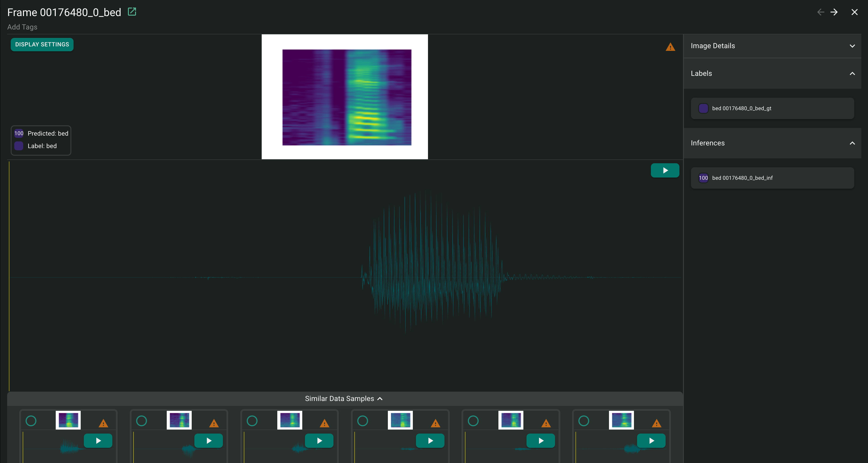Select the fourth similar sample circle
This screenshot has height=463, width=868.
click(x=363, y=420)
